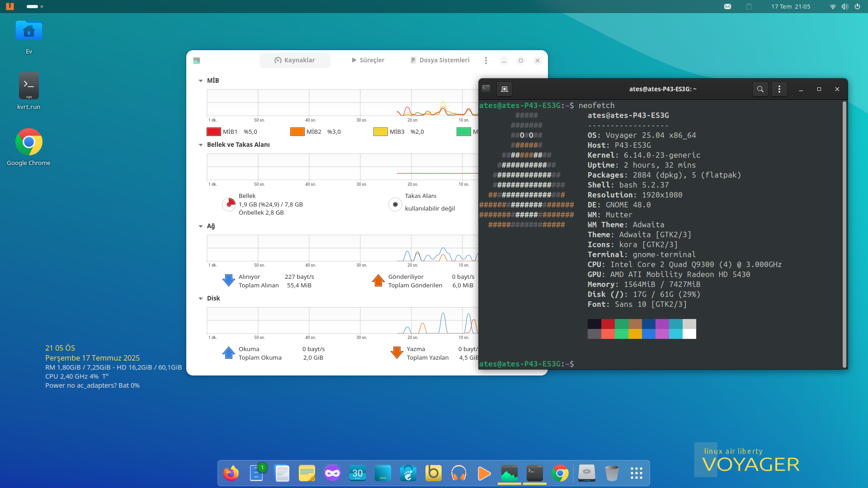Open the Dosya Sistemleri tab
Image resolution: width=868 pixels, height=488 pixels.
click(440, 60)
